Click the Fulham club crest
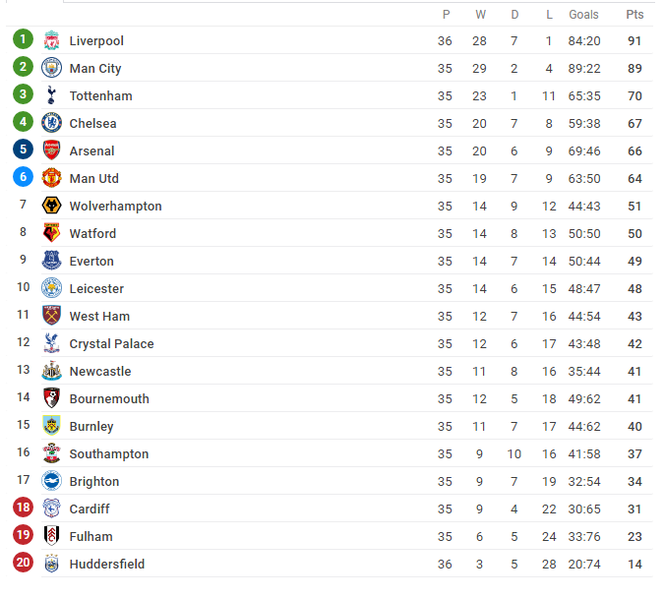Viewport: 665px width, 598px height. click(x=51, y=536)
